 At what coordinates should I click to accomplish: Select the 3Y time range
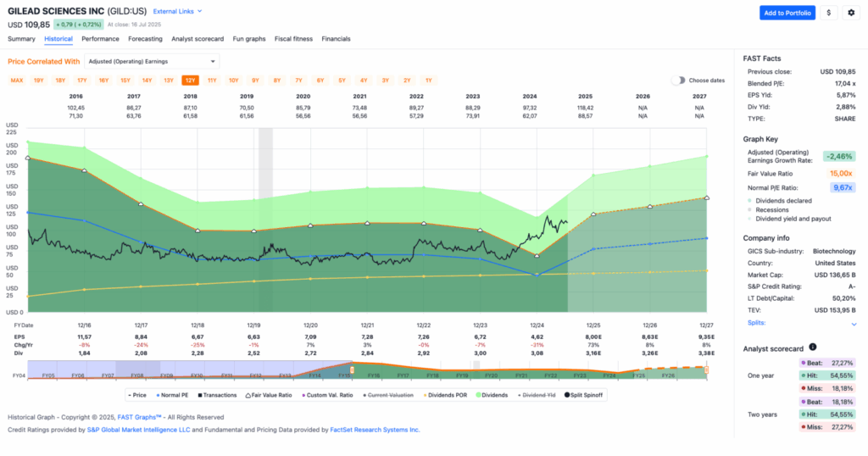click(x=386, y=81)
